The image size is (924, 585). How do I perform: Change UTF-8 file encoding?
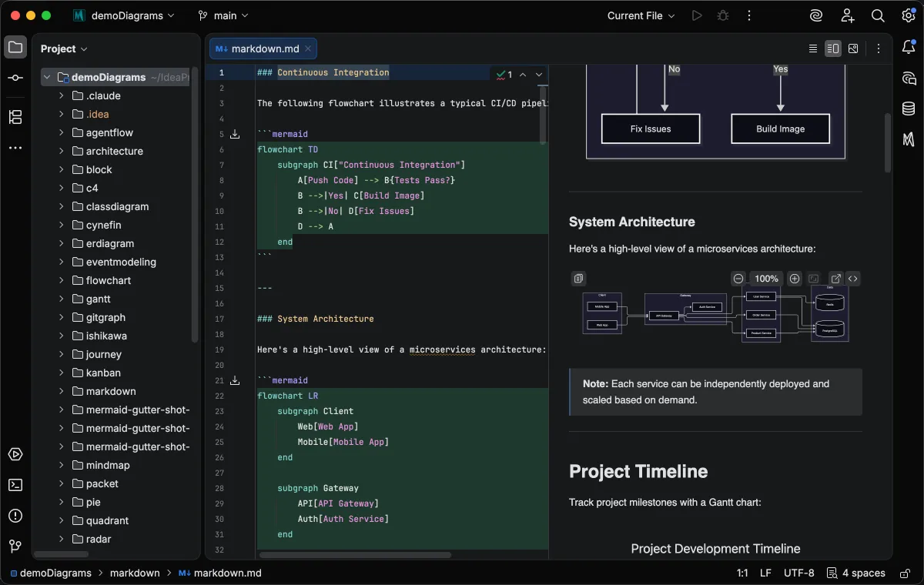(798, 573)
